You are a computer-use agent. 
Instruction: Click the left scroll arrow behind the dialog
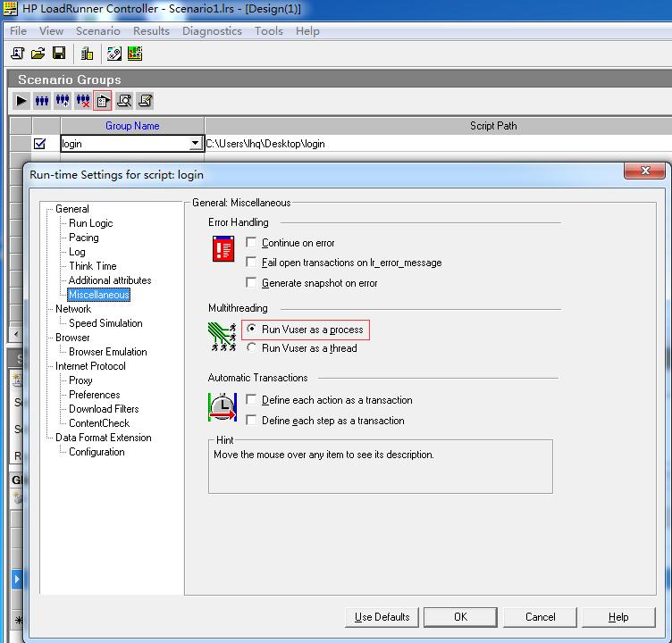click(16, 334)
